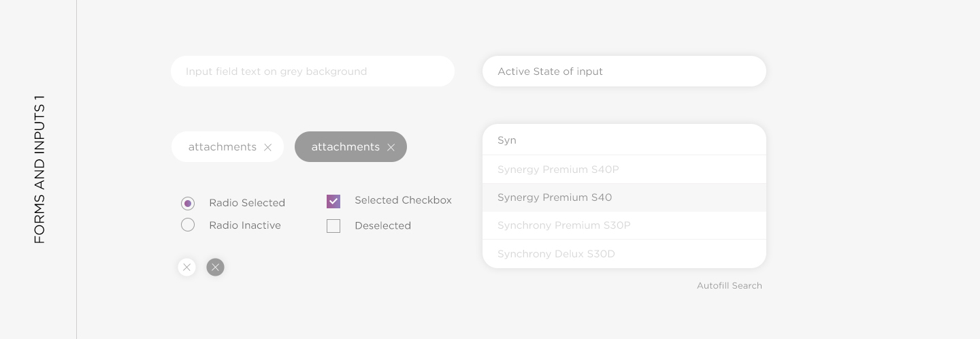
Task: Click the Active State of input field
Action: pyautogui.click(x=624, y=71)
